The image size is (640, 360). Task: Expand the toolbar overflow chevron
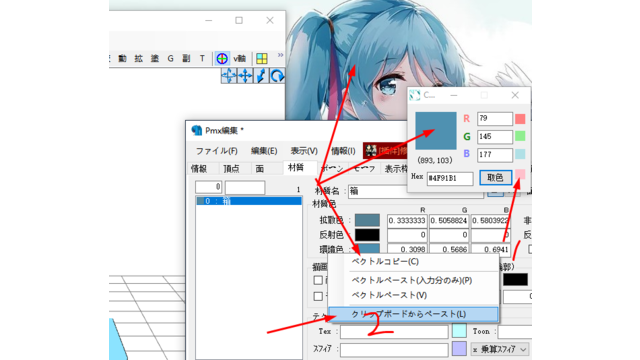coord(280,55)
